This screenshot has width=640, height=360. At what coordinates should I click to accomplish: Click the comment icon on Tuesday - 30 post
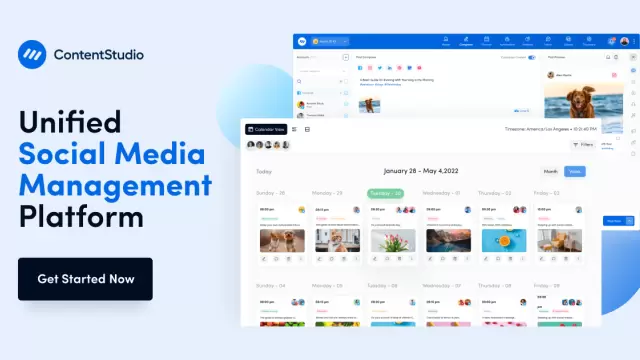[387, 259]
